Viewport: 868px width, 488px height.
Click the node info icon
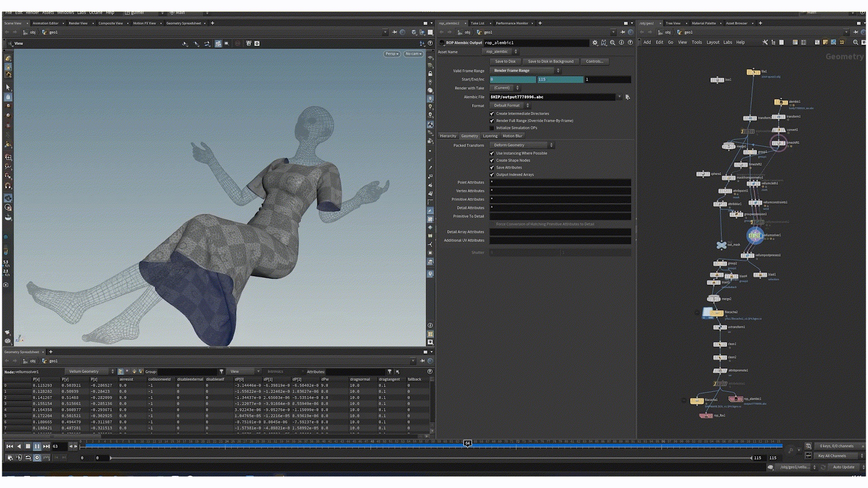click(x=621, y=42)
